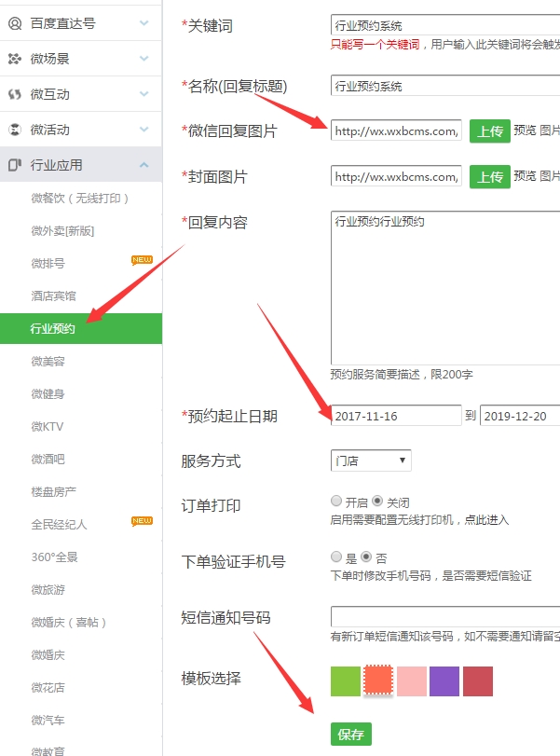Click the 微信回复图片 URL field
Viewport: 560px width, 756px height.
(396, 131)
